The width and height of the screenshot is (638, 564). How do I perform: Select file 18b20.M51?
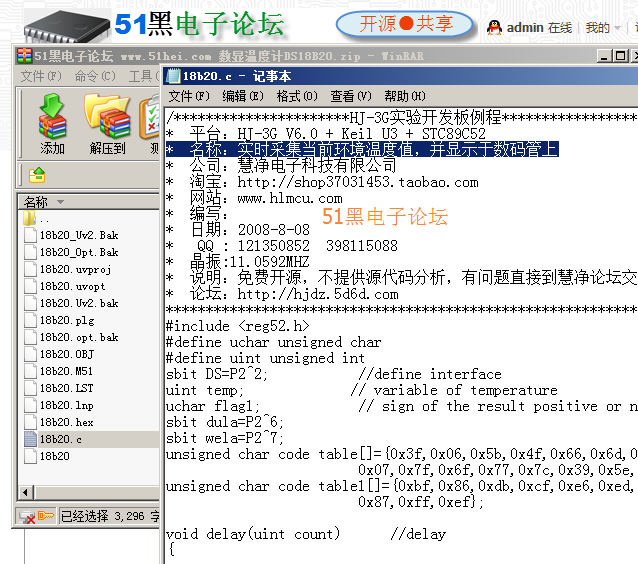pos(59,371)
